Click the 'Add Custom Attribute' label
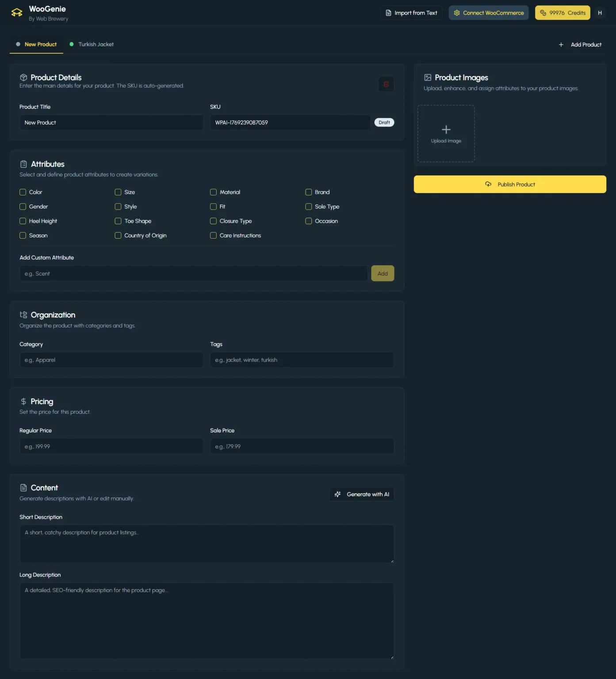Image resolution: width=616 pixels, height=679 pixels. (x=46, y=258)
